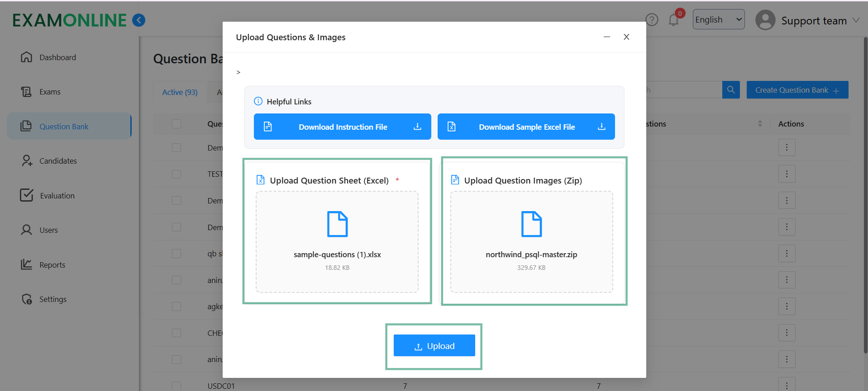
Task: Expand the Support team user menu
Action: 856,20
